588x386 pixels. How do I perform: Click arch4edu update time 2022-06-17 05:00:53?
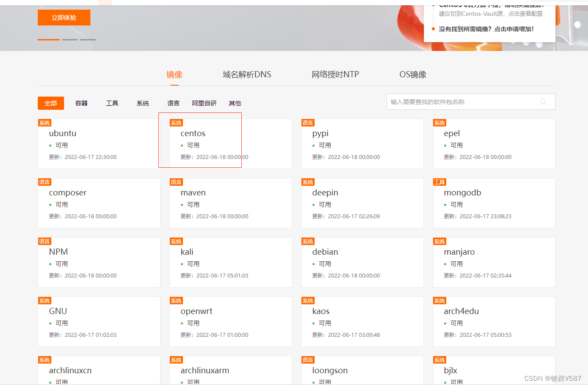pos(486,335)
